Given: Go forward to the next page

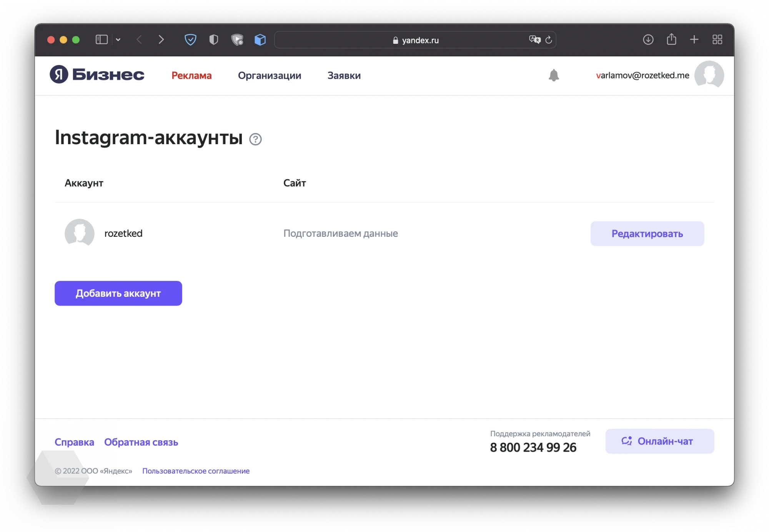Looking at the screenshot, I should tap(161, 40).
